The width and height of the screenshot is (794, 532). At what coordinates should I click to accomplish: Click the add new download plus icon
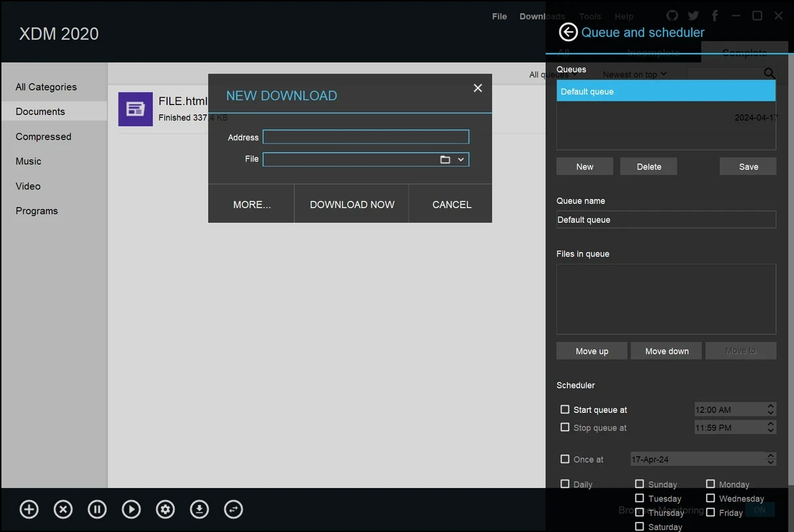click(x=29, y=509)
